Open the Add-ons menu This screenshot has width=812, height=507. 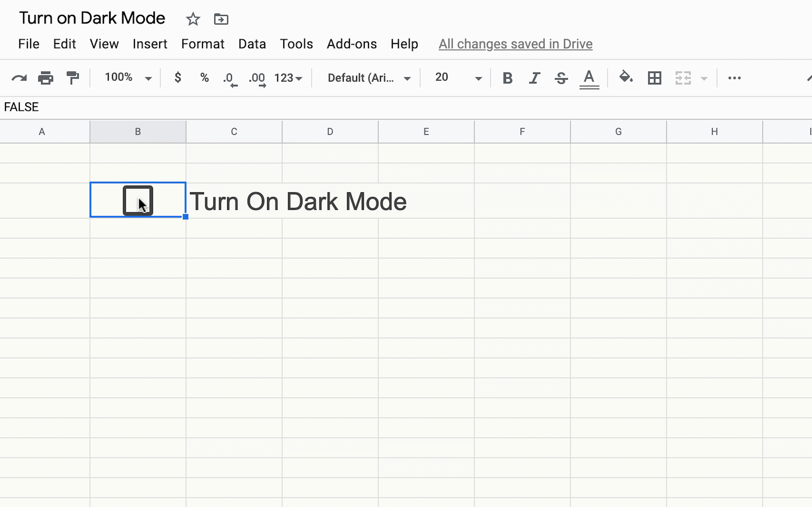pyautogui.click(x=352, y=44)
